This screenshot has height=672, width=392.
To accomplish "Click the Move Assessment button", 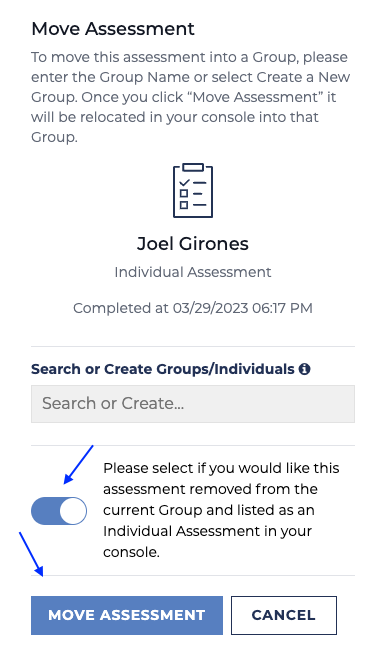I will coord(127,615).
